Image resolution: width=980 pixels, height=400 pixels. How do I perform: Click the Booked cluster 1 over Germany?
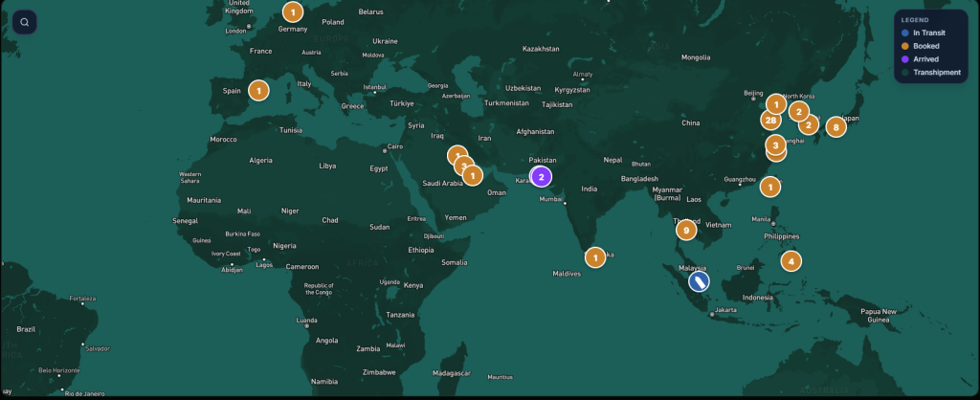coord(293,11)
